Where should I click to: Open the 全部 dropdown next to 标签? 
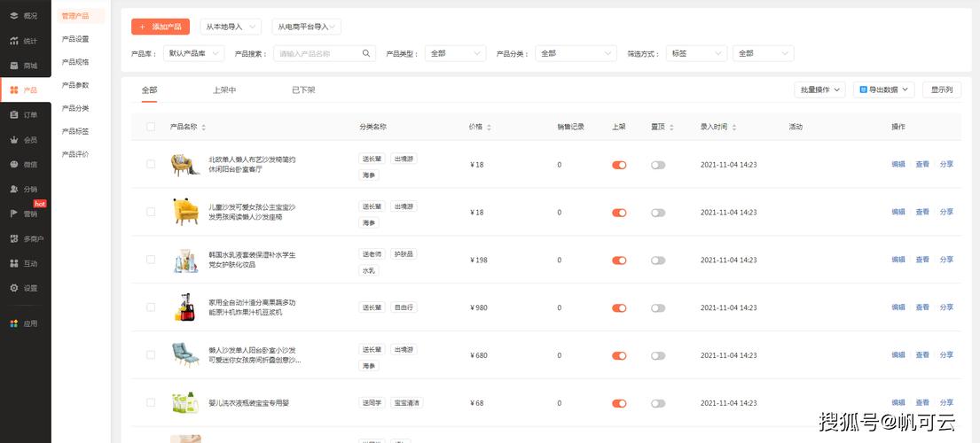[763, 54]
